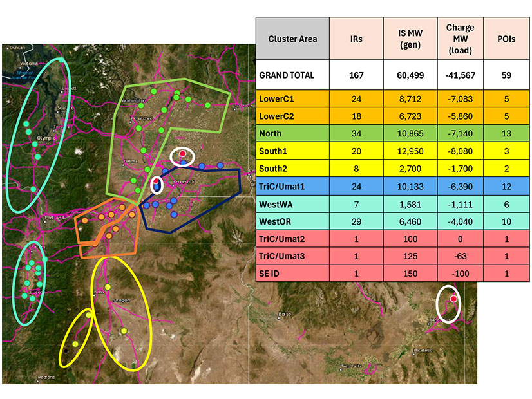
Task: Click the red marker near Idaho Falls
Action: [453, 299]
